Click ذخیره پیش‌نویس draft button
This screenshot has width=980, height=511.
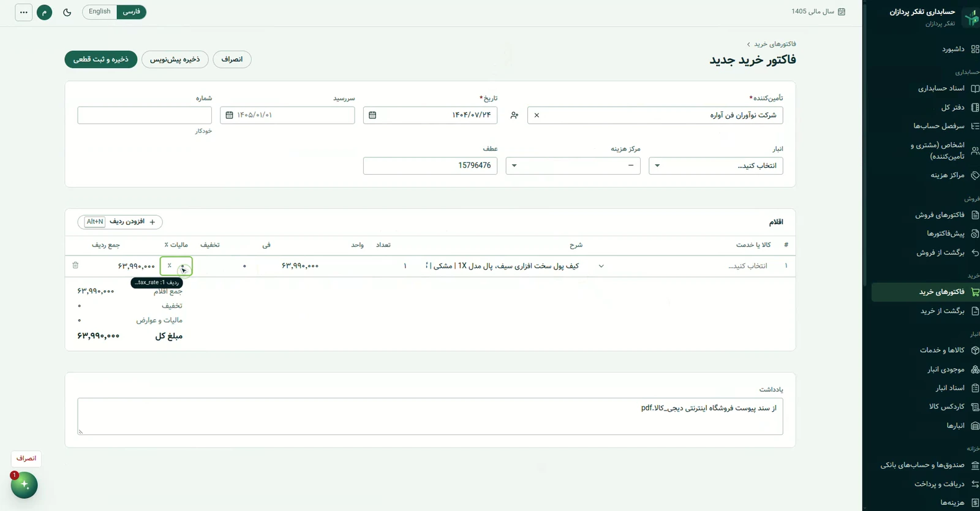coord(175,59)
